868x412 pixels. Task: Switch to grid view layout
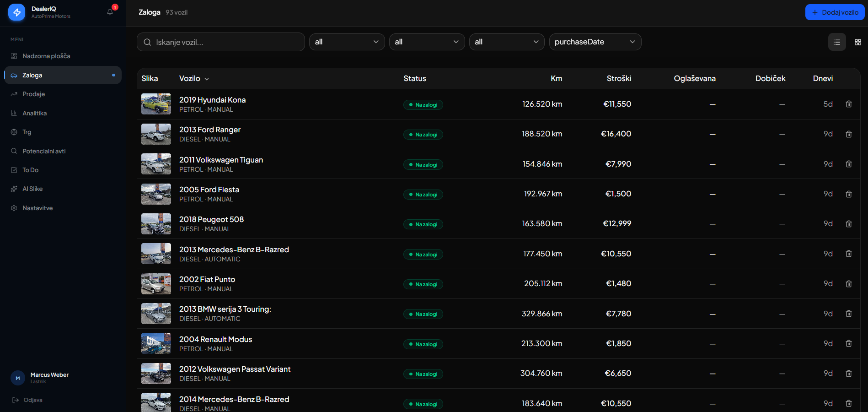pyautogui.click(x=857, y=42)
